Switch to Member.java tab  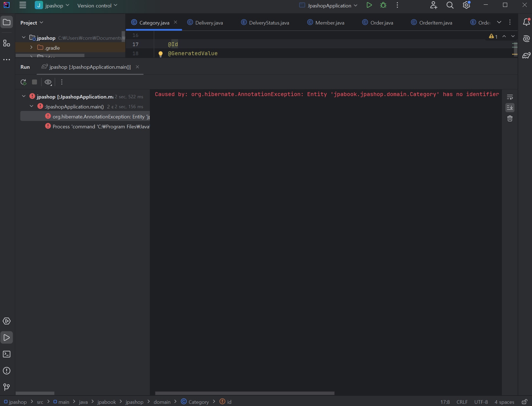click(x=326, y=23)
